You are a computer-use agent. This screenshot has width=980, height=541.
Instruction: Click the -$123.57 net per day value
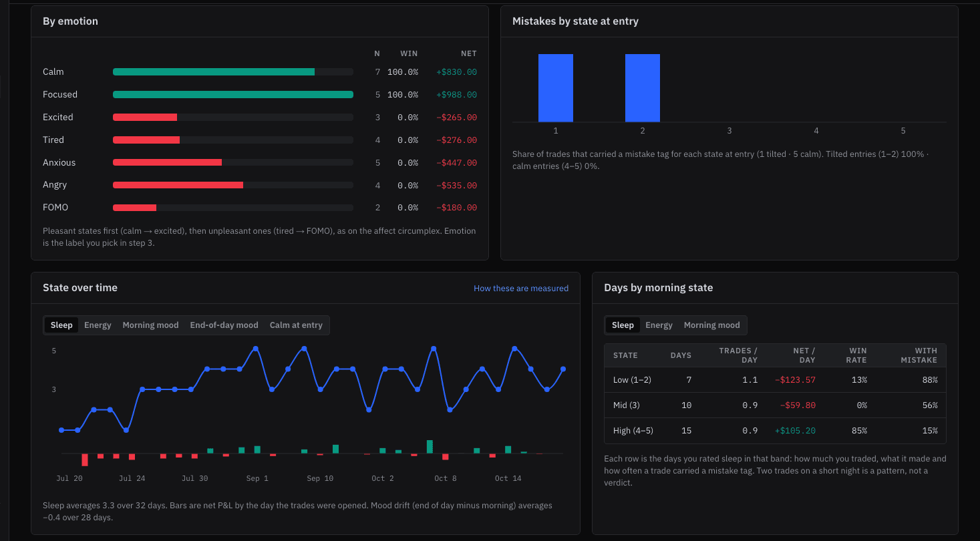pyautogui.click(x=795, y=380)
